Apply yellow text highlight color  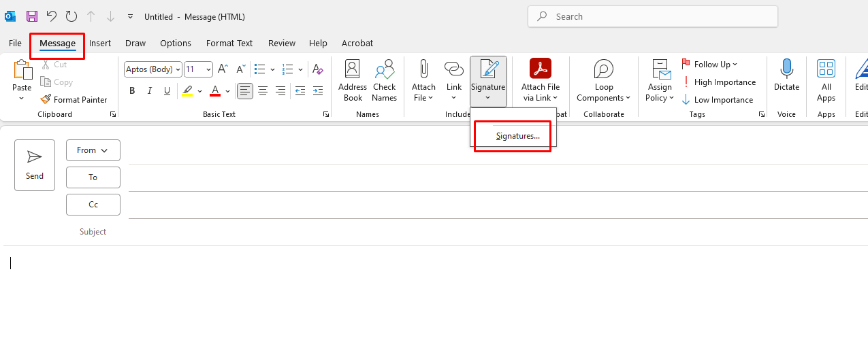[187, 90]
